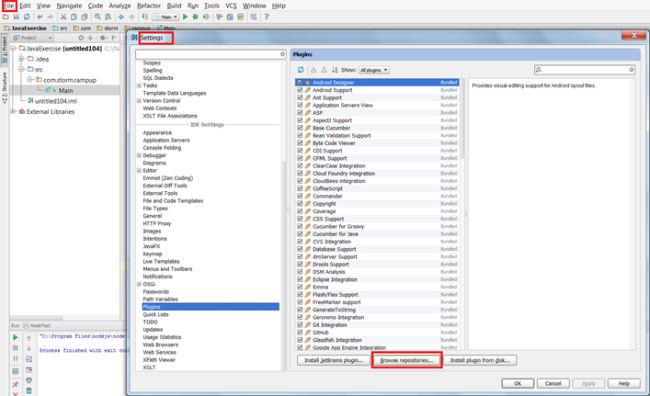
Task: Disable the CoffeeScript plugin checkbox
Action: tap(300, 188)
